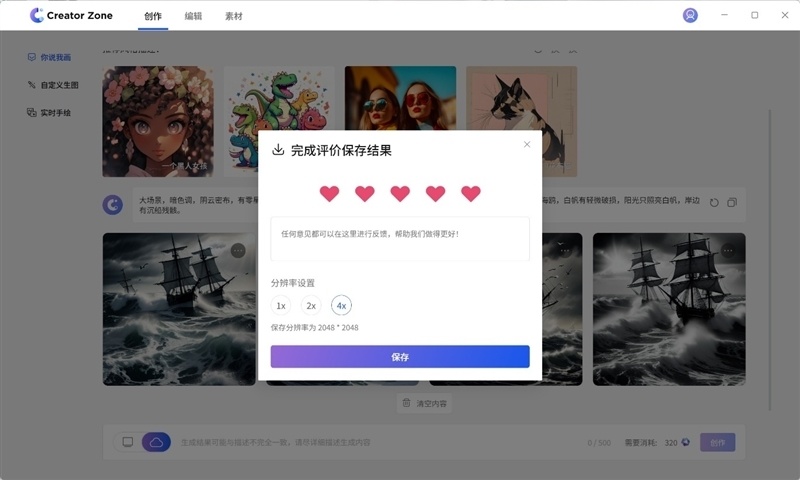
Task: Click the copy prompt icon
Action: [x=732, y=203]
